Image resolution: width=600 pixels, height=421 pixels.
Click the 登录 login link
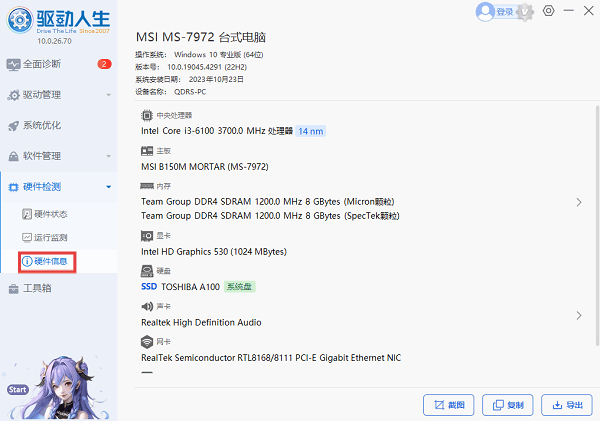[504, 12]
